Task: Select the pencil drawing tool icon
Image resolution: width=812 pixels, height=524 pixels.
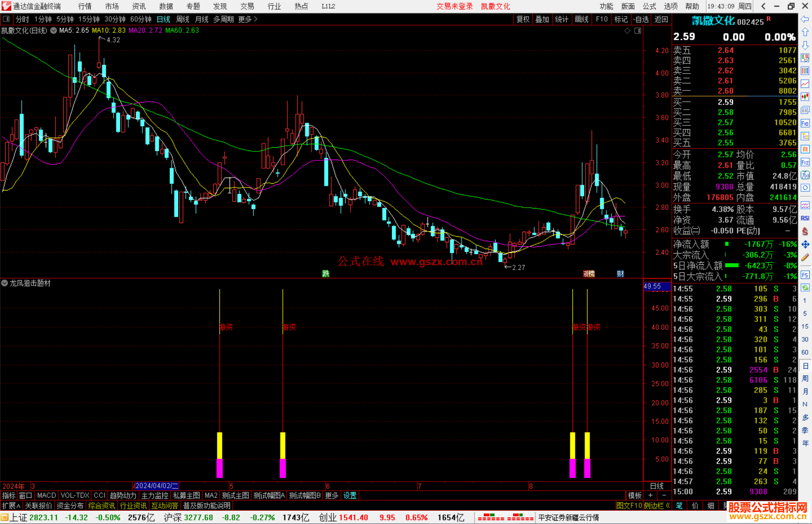Action: pos(805,258)
